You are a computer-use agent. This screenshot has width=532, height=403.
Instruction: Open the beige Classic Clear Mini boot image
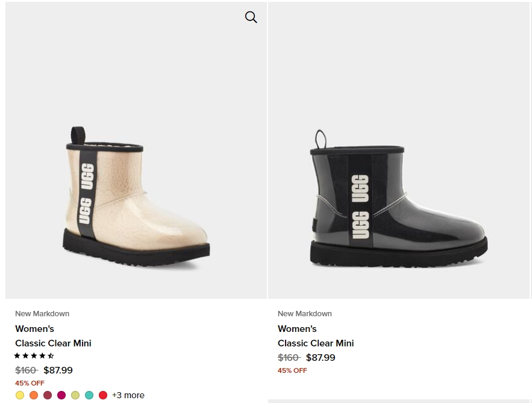coord(136,150)
